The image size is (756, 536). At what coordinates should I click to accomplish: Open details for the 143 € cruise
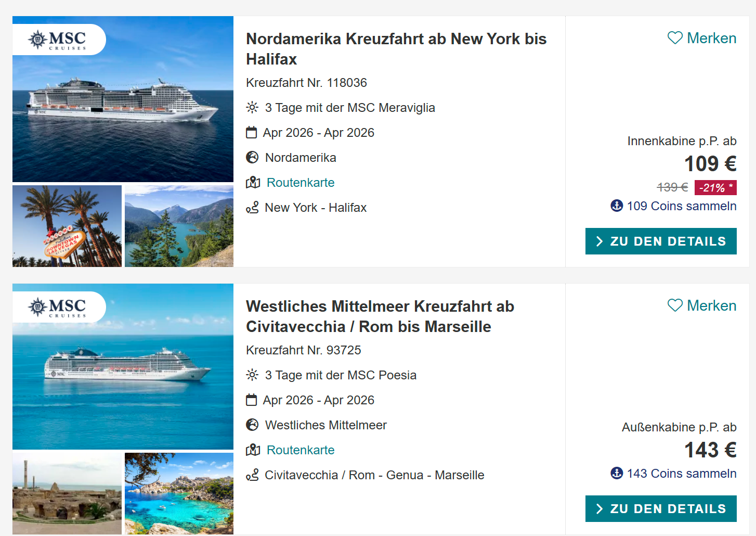coord(661,509)
